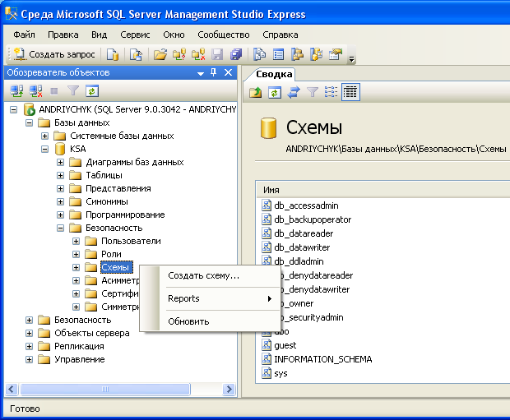Viewport: 510px width, 420px height.
Task: Open the Summary page toolbar icon
Action: (278, 54)
